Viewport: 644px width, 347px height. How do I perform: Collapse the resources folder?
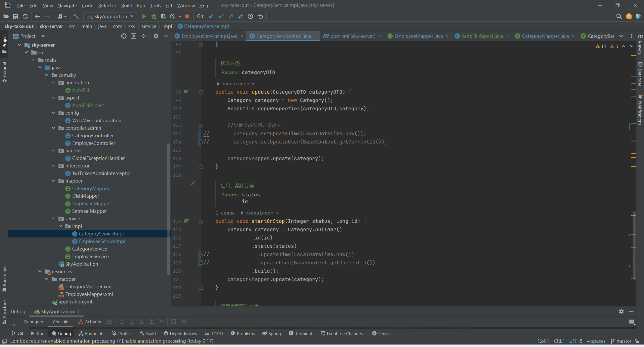click(x=40, y=271)
